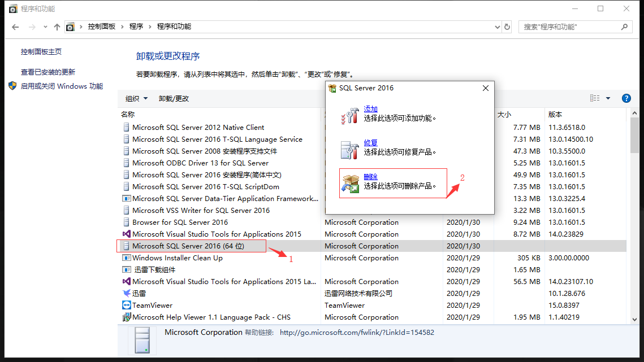Click the Repair product icon
Image resolution: width=644 pixels, height=362 pixels.
pos(350,150)
